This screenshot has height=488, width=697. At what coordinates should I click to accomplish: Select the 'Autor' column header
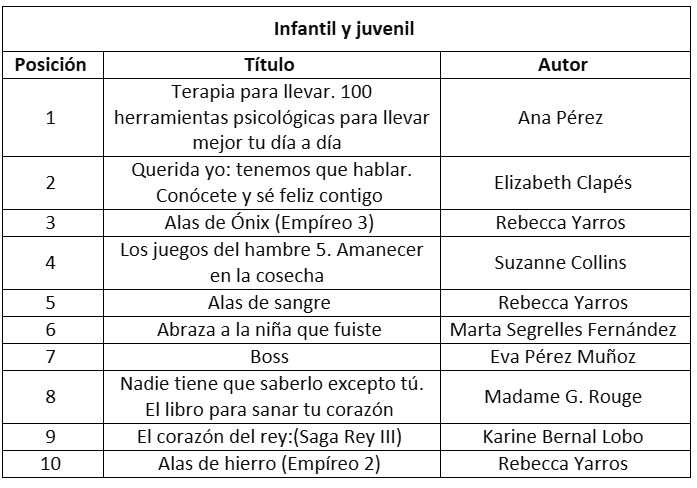pyautogui.click(x=562, y=65)
